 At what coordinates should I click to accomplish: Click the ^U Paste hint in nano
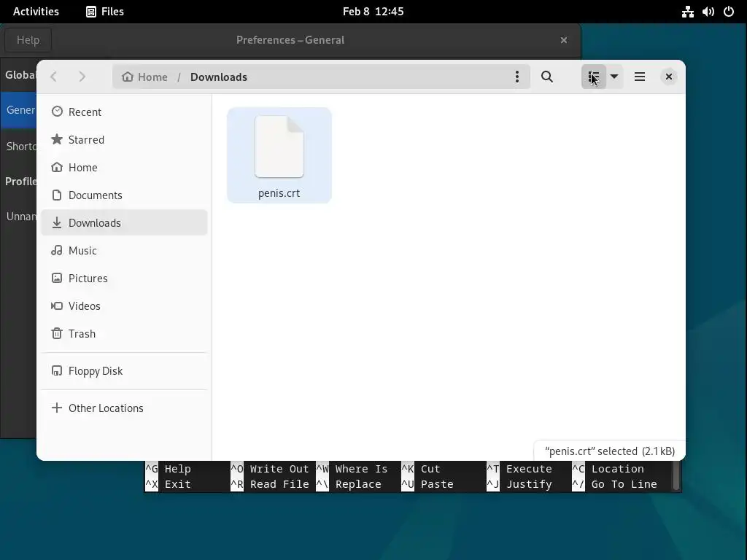pyautogui.click(x=427, y=484)
